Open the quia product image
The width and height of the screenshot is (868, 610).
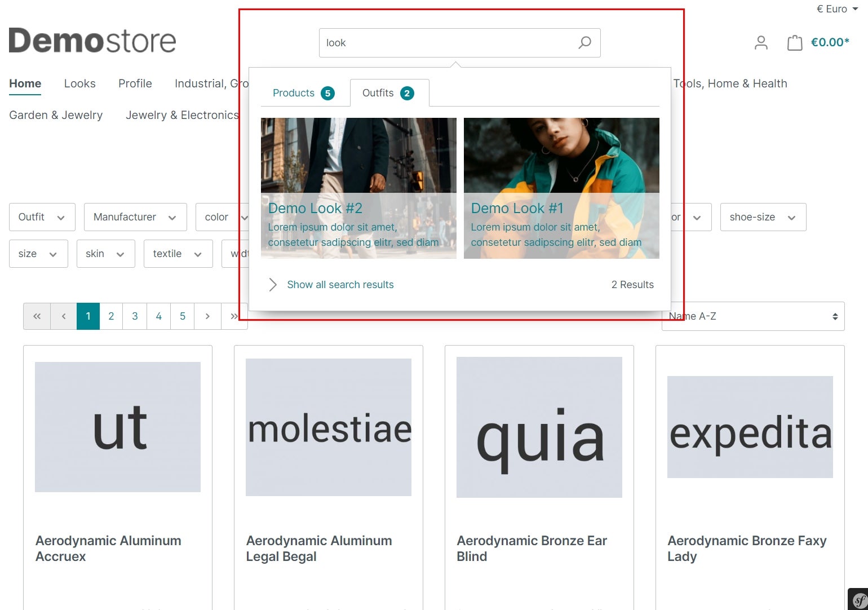(539, 427)
